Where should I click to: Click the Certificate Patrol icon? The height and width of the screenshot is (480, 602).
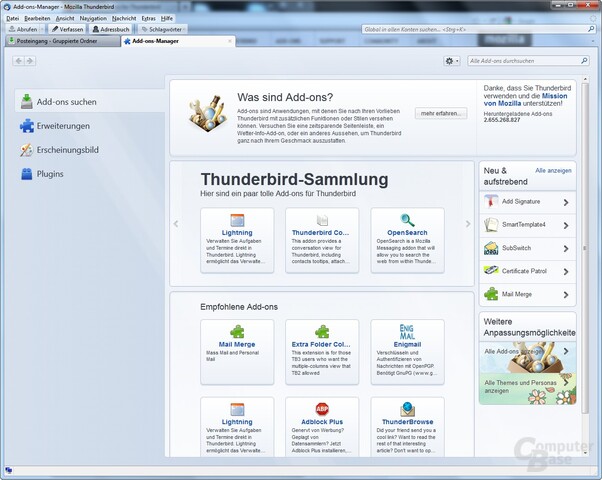click(x=491, y=270)
